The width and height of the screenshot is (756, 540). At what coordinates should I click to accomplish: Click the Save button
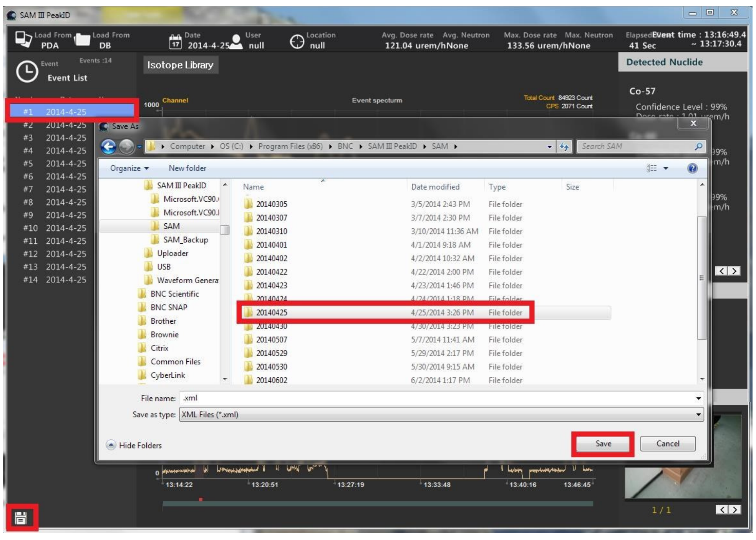coord(603,444)
